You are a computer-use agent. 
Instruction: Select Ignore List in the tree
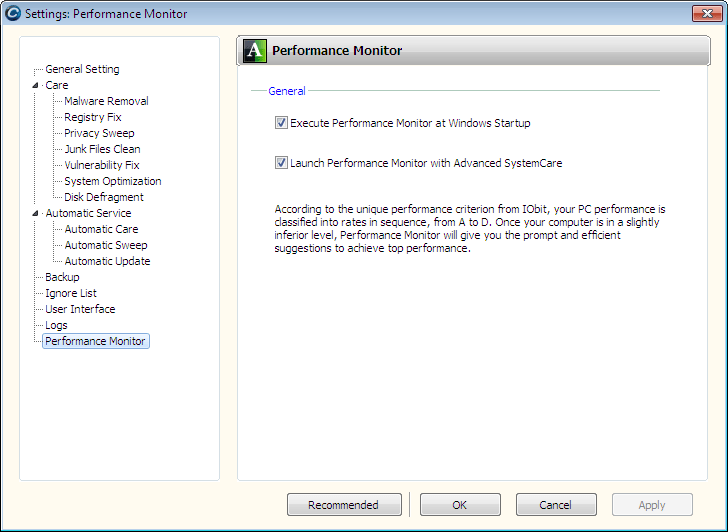[x=71, y=293]
